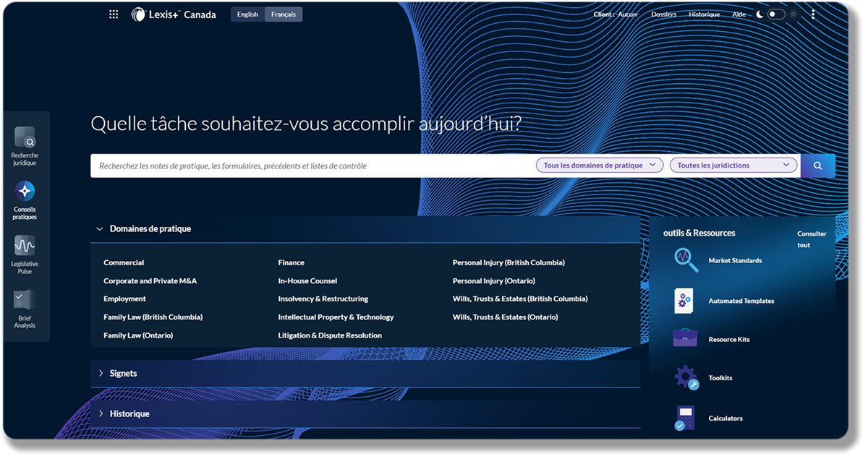Click the blue search button
This screenshot has width=868, height=459.
coord(817,166)
